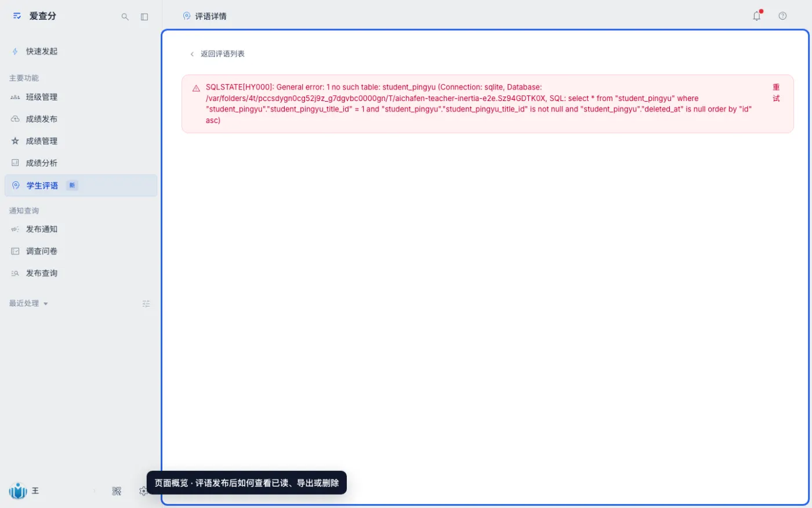
Task: Click the sliders icon beside 最近处理
Action: pyautogui.click(x=146, y=304)
